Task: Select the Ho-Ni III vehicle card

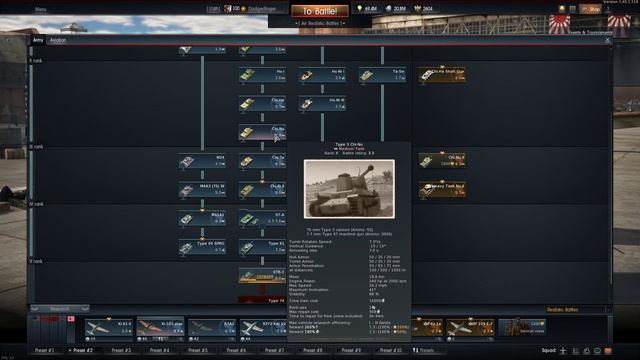Action: point(322,103)
